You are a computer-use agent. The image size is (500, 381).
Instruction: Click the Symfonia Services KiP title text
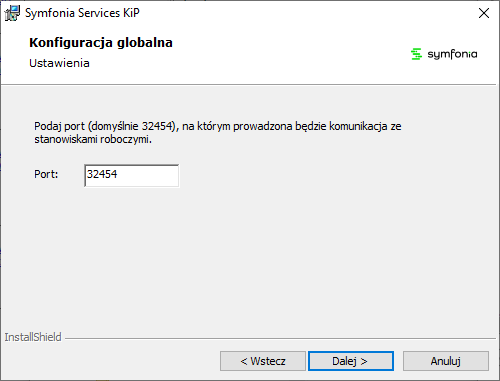(x=82, y=13)
